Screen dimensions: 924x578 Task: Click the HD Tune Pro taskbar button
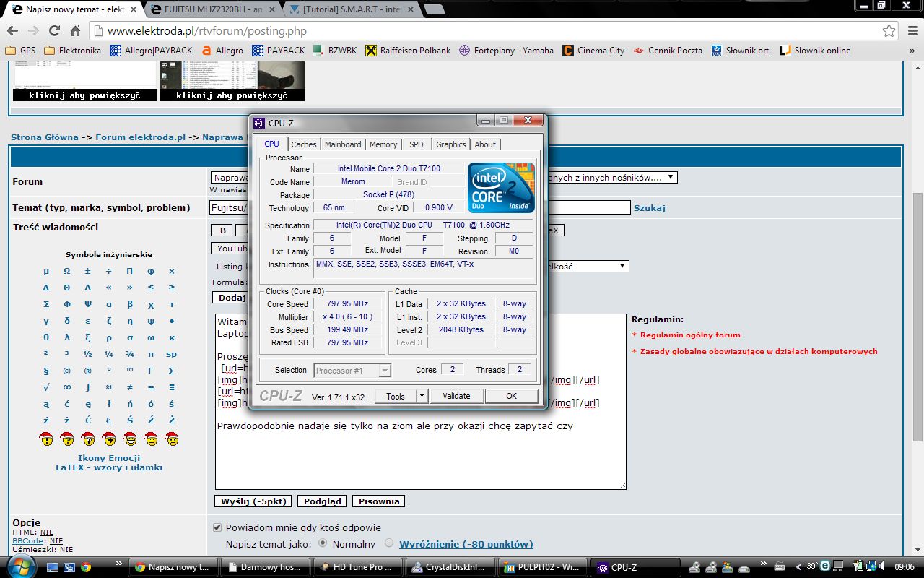tap(358, 567)
